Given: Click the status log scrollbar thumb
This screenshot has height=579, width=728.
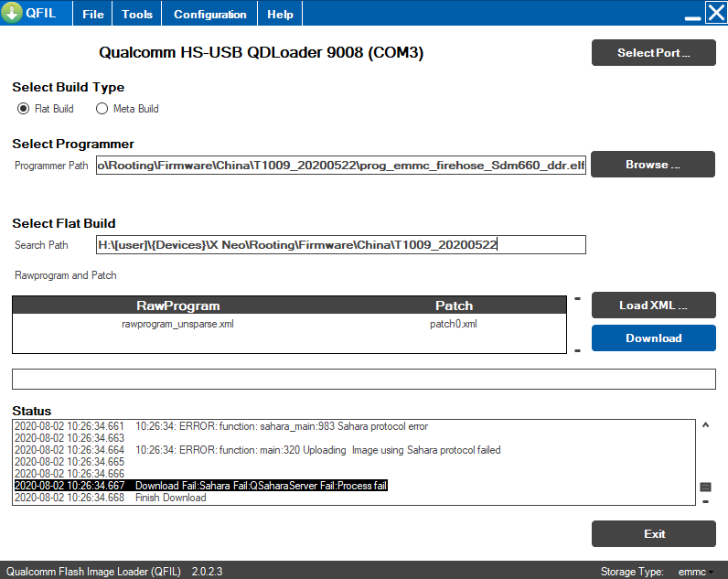Looking at the screenshot, I should tap(705, 488).
